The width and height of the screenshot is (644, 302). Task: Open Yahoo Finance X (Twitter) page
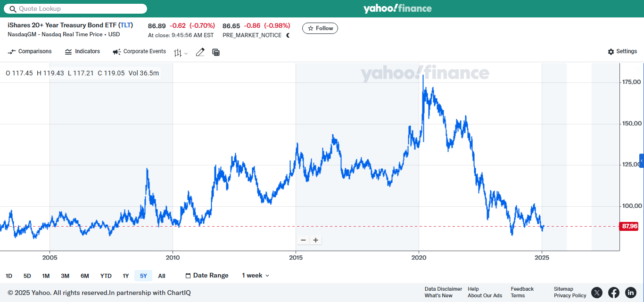[597, 293]
